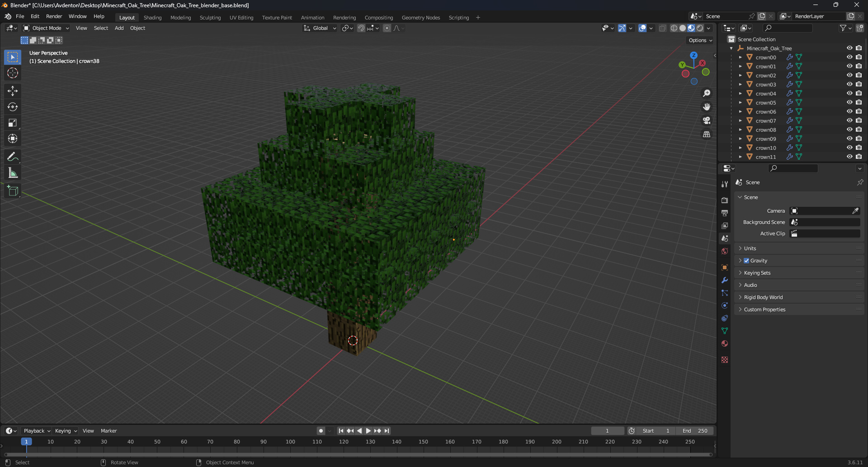Image resolution: width=868 pixels, height=467 pixels.
Task: Select the Cursor tool in the toolbar
Action: (x=13, y=73)
